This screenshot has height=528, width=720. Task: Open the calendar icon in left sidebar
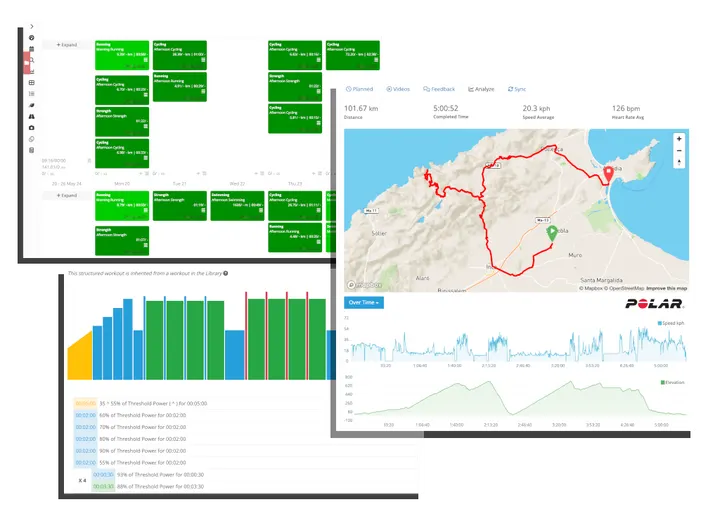coord(32,49)
